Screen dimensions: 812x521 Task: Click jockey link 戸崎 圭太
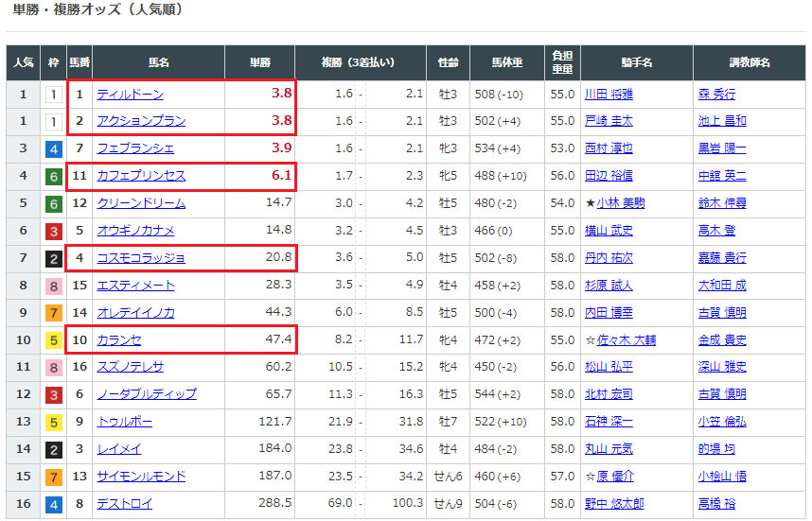(609, 121)
